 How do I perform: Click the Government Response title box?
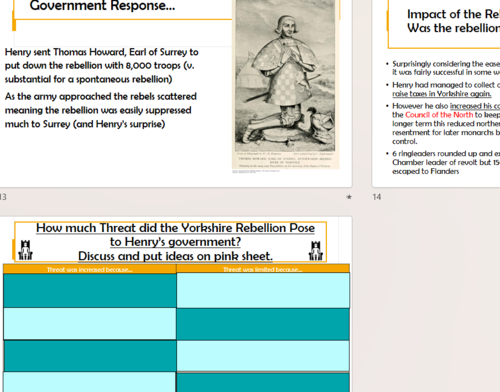coord(123,9)
